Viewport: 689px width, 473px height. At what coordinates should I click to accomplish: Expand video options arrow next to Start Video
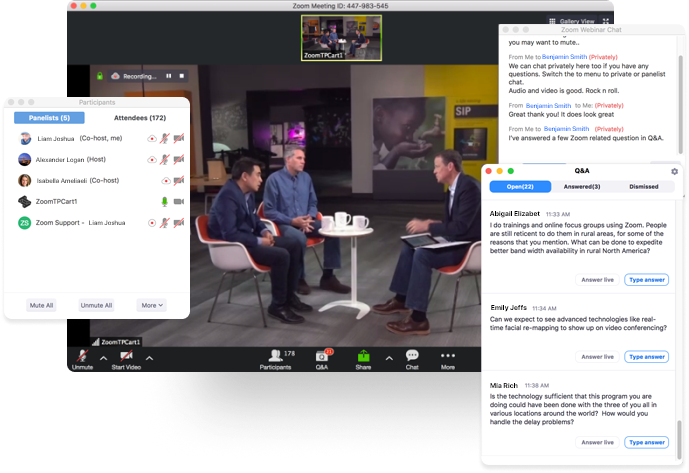149,358
